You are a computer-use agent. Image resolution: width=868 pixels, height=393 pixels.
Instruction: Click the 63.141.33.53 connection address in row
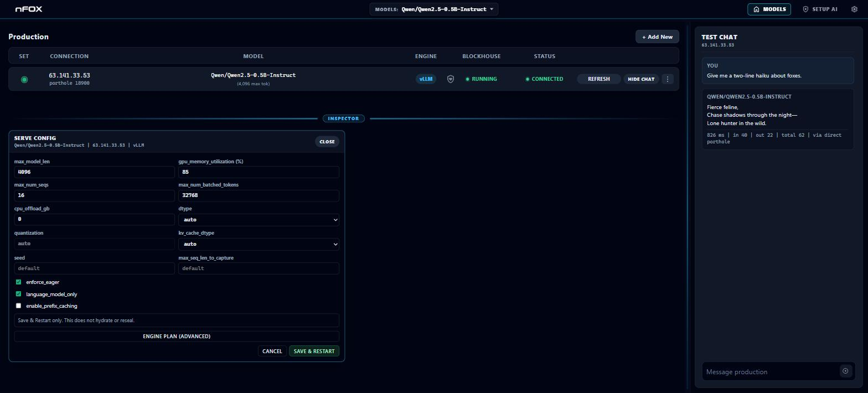[69, 75]
